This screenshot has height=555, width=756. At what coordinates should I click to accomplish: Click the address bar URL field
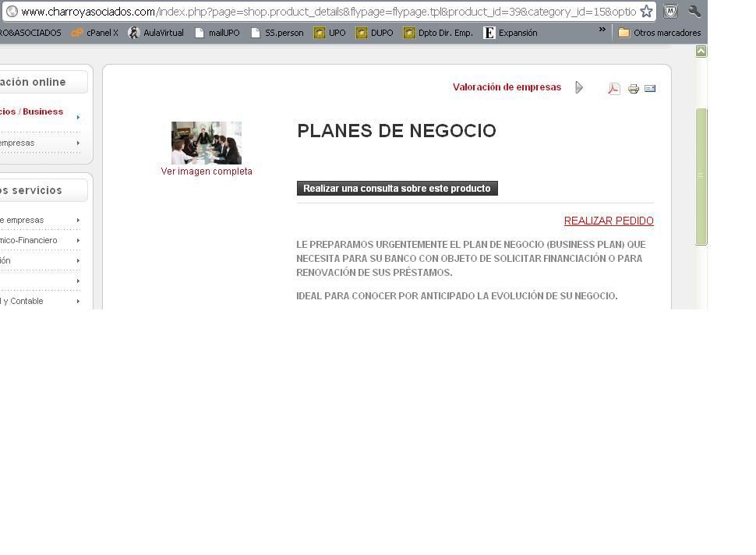pos(329,12)
